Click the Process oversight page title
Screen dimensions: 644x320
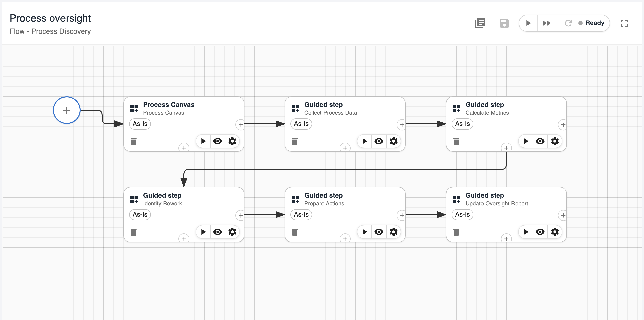50,18
